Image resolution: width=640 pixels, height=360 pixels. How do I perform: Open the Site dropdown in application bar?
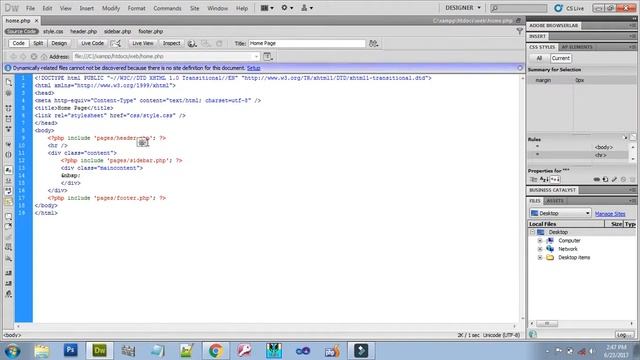click(307, 8)
